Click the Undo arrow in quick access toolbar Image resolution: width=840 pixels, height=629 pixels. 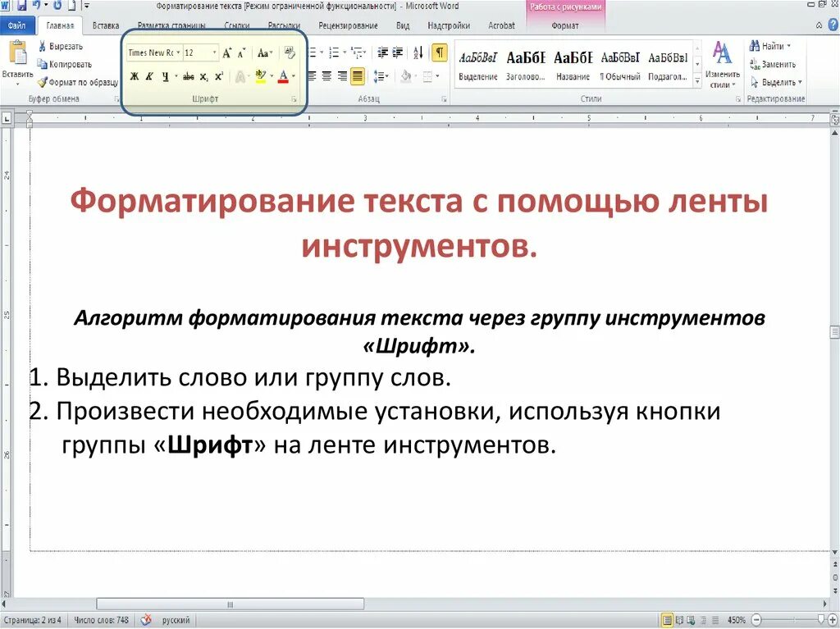coord(38,6)
